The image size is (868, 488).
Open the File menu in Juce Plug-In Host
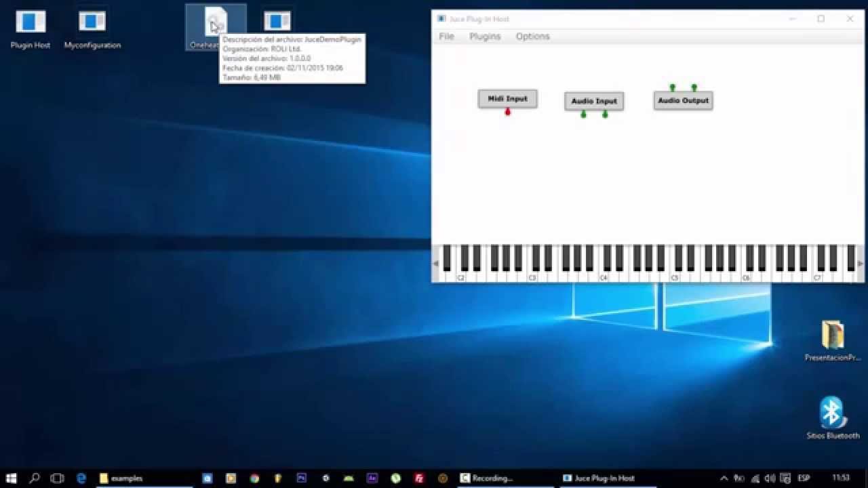pos(446,37)
